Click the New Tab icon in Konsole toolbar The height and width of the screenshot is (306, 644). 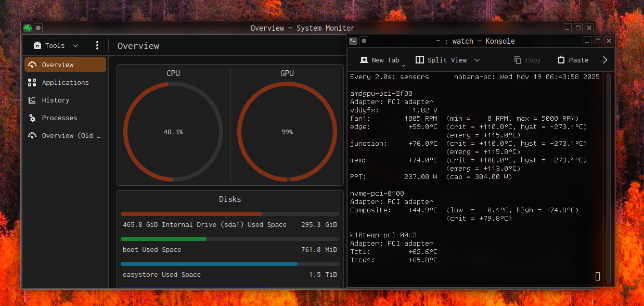(364, 60)
